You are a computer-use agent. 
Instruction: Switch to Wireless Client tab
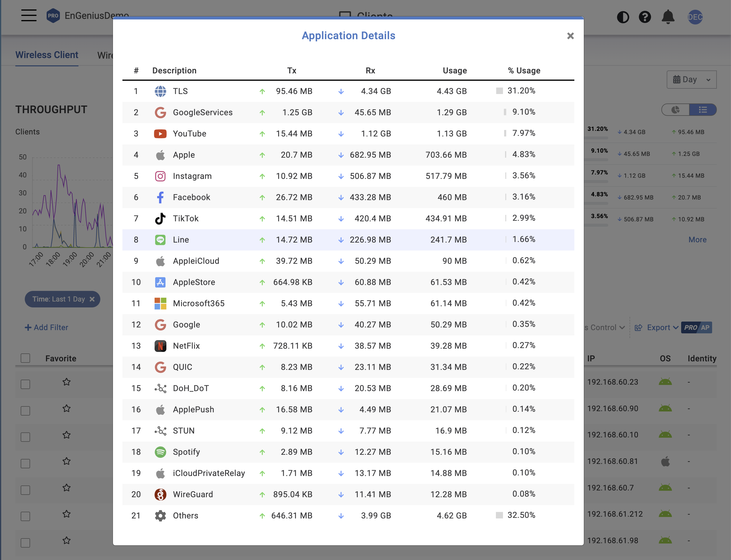click(x=47, y=55)
